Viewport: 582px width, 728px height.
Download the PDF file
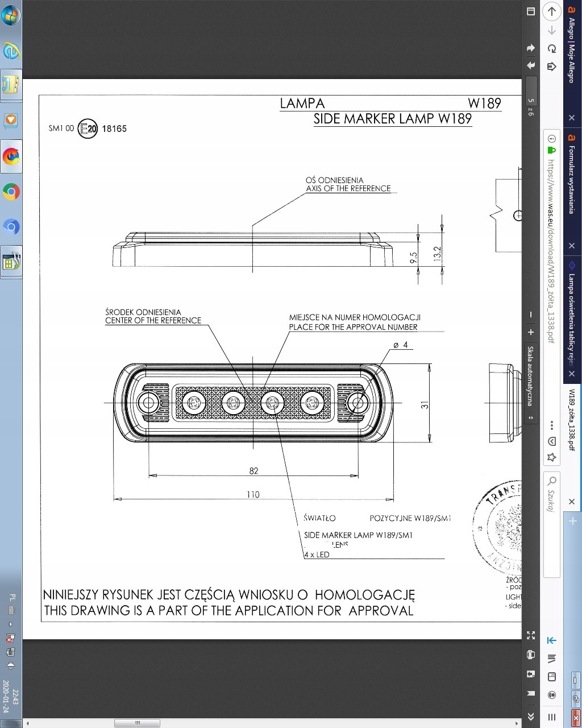tap(531, 674)
